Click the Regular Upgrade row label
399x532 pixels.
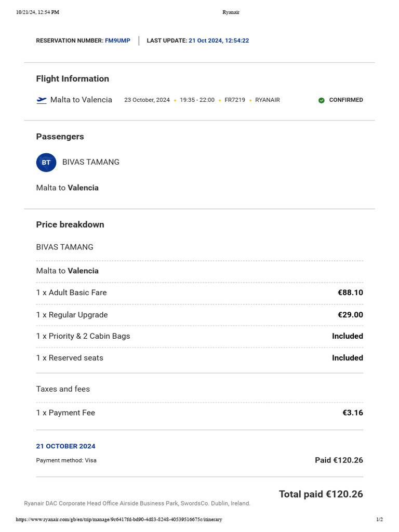72,315
